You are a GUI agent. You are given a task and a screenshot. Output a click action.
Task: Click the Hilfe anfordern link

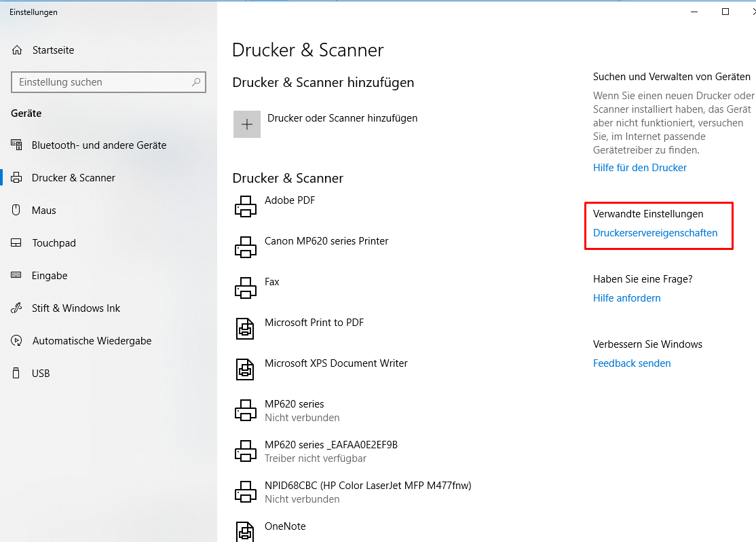[x=626, y=297]
